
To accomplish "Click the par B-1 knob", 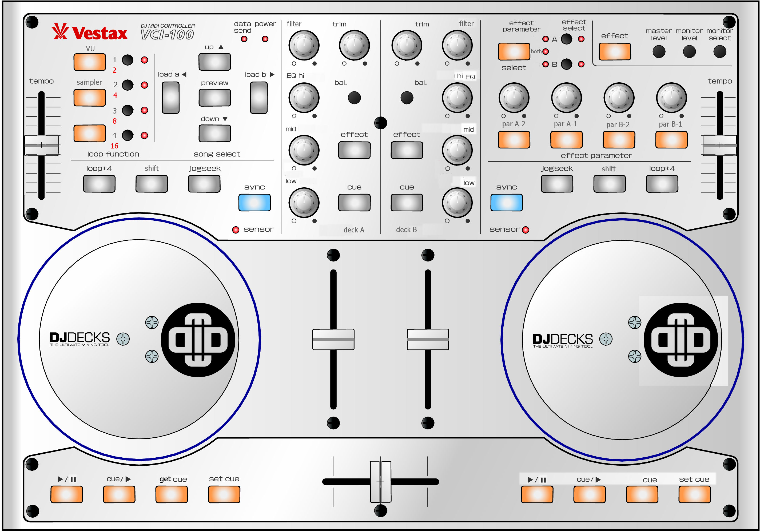I will 671,98.
